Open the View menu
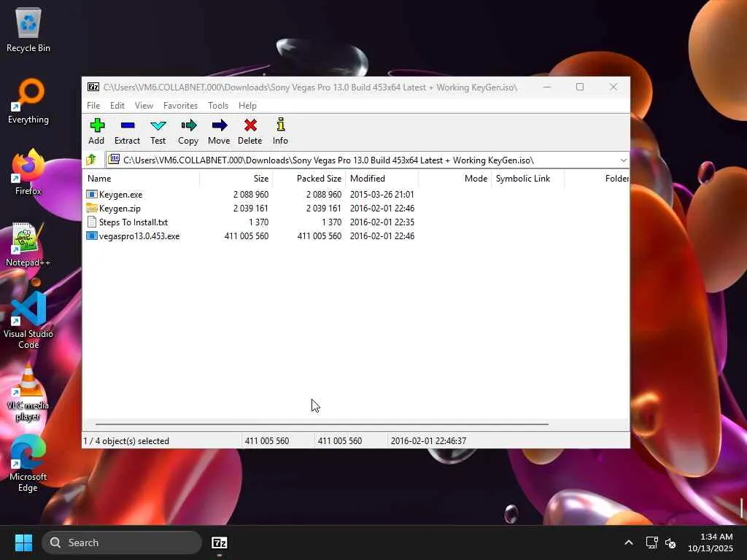The image size is (747, 560). pyautogui.click(x=144, y=105)
